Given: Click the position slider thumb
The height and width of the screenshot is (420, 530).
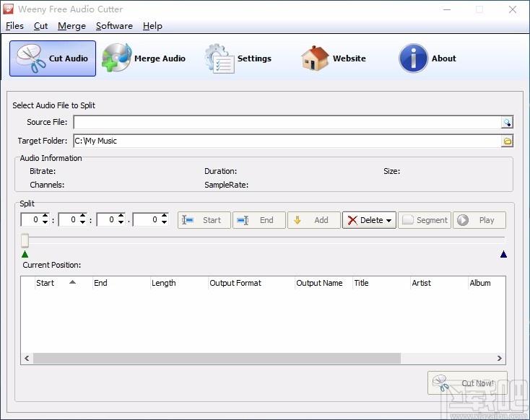Looking at the screenshot, I should [25, 240].
